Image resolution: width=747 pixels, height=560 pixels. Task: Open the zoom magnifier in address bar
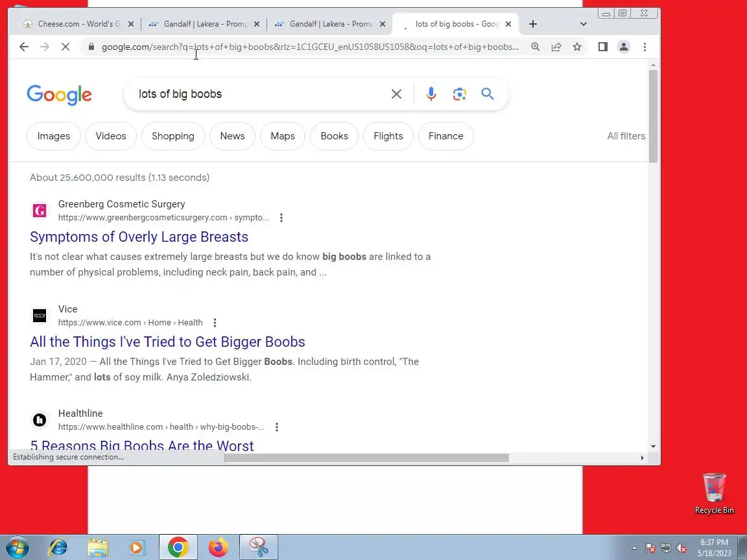click(x=536, y=47)
